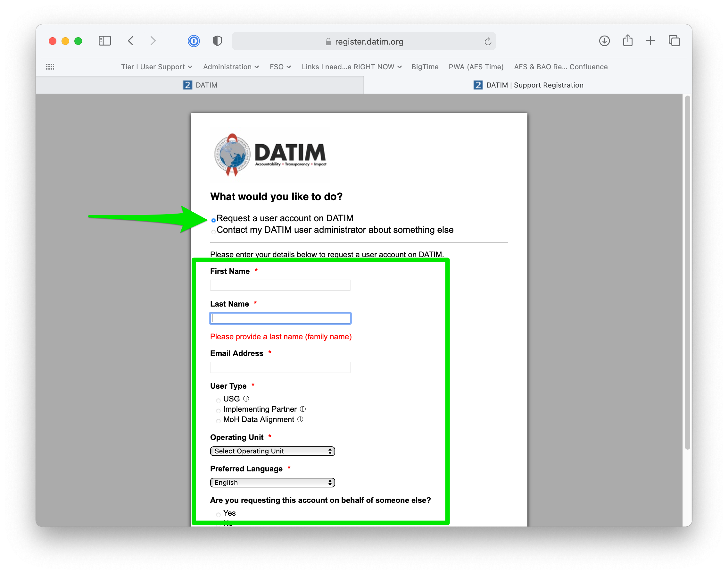Open the BigTime bookmark

[425, 67]
